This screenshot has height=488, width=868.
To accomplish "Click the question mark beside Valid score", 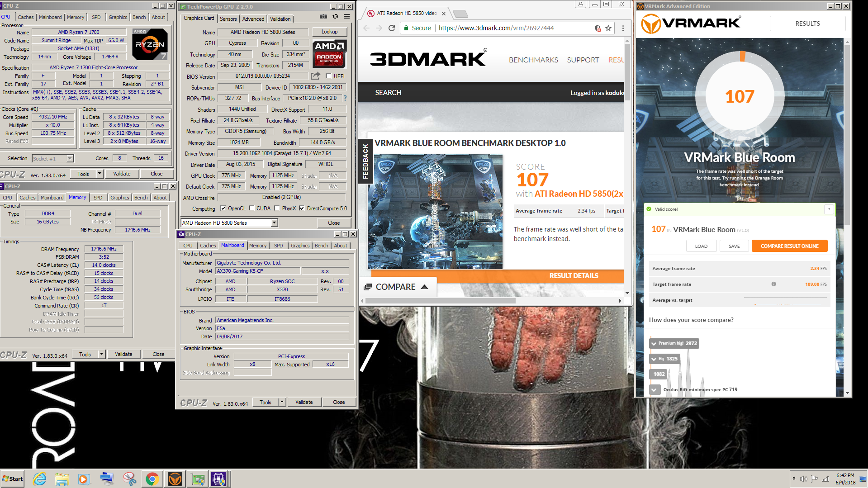I will point(829,209).
